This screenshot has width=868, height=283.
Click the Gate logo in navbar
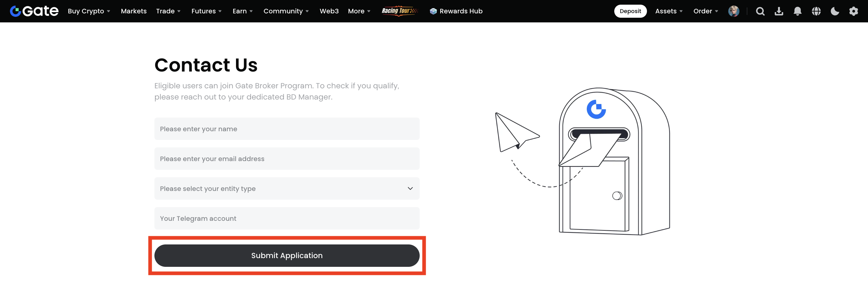pyautogui.click(x=34, y=11)
